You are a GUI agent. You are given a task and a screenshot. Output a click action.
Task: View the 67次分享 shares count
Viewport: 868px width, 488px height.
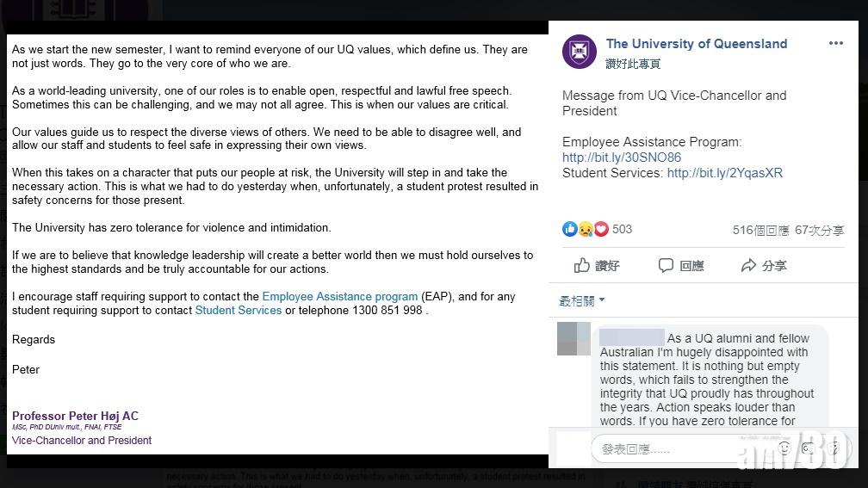819,230
